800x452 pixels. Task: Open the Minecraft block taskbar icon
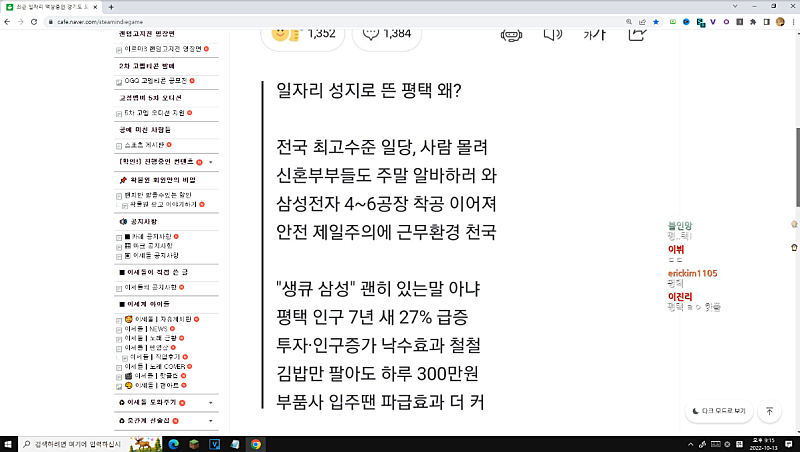194,444
